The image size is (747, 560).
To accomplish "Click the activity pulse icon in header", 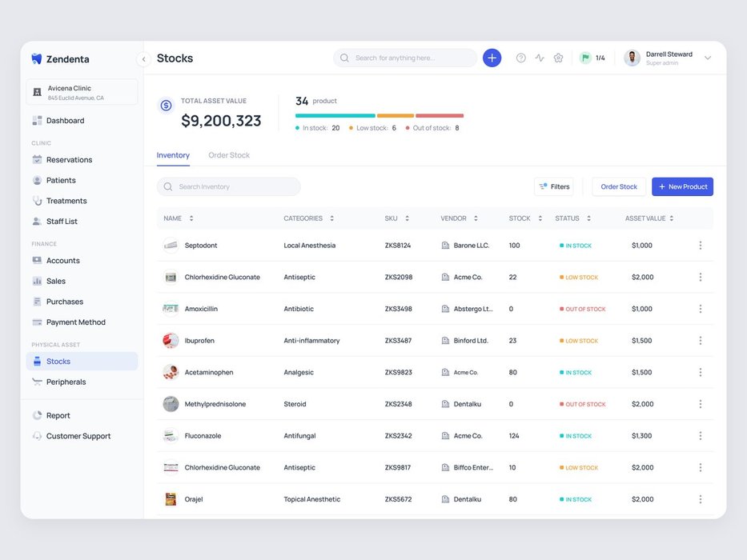I will click(x=540, y=58).
